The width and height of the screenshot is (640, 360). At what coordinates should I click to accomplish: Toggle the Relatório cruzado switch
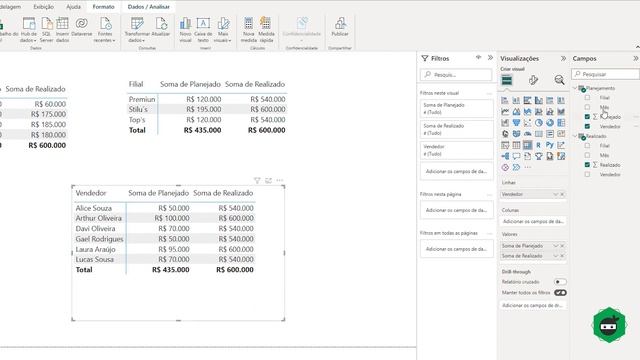[560, 282]
